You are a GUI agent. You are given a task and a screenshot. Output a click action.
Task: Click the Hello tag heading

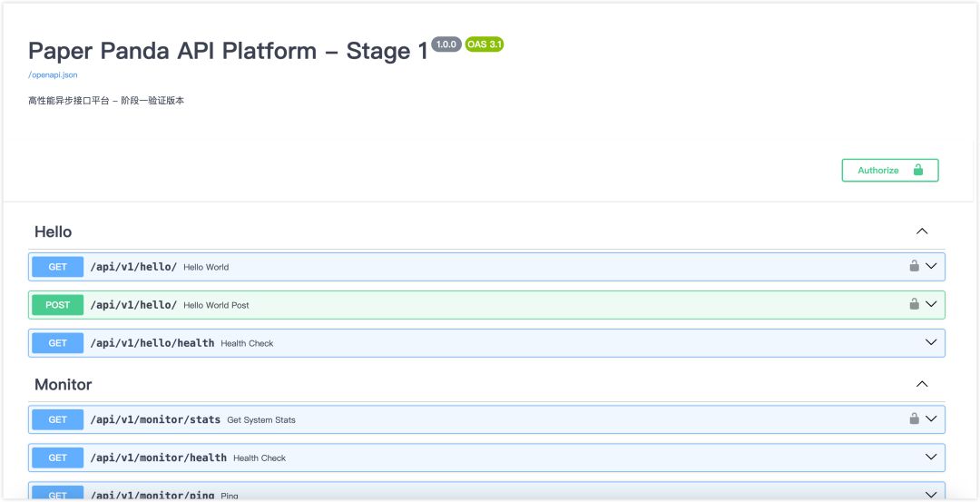53,231
